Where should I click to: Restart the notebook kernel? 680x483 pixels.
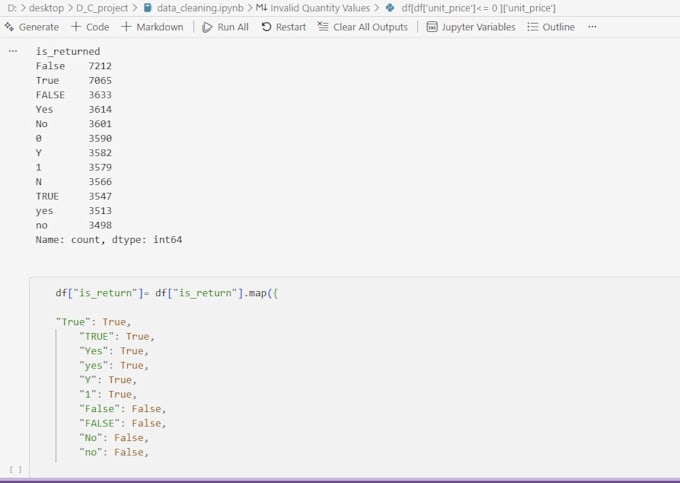(284, 27)
